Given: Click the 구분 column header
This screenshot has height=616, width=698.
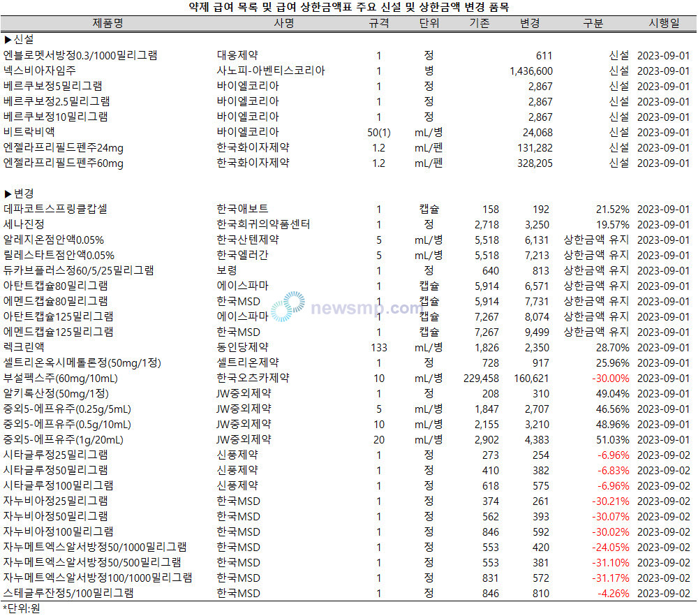Looking at the screenshot, I should pyautogui.click(x=593, y=23).
